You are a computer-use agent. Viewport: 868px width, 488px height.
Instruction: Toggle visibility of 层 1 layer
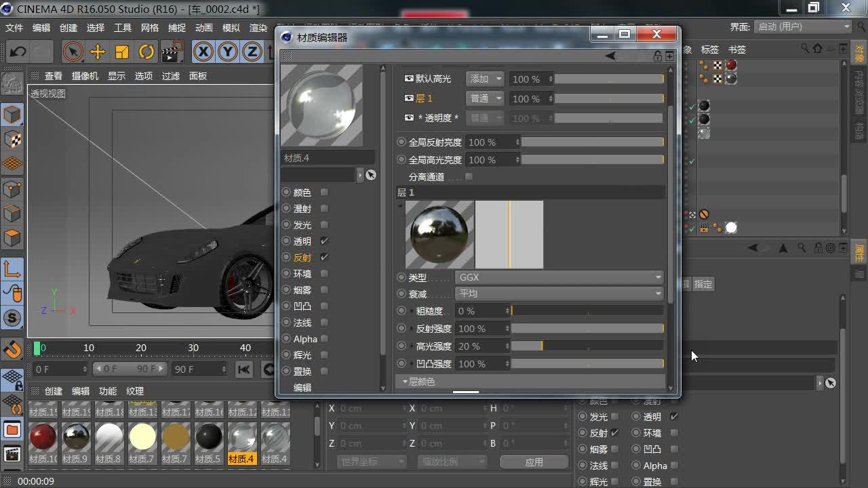[409, 98]
